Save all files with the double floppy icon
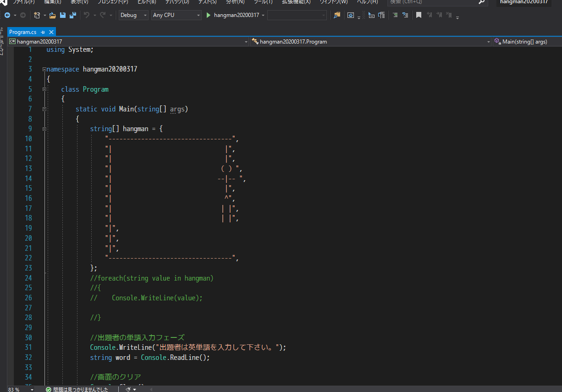 (x=73, y=15)
